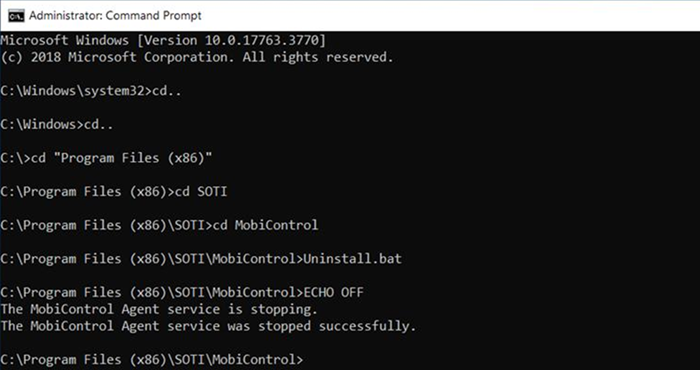Click the ECHO OFF command text
Viewport: 700px width, 370px height.
pyautogui.click(x=333, y=292)
